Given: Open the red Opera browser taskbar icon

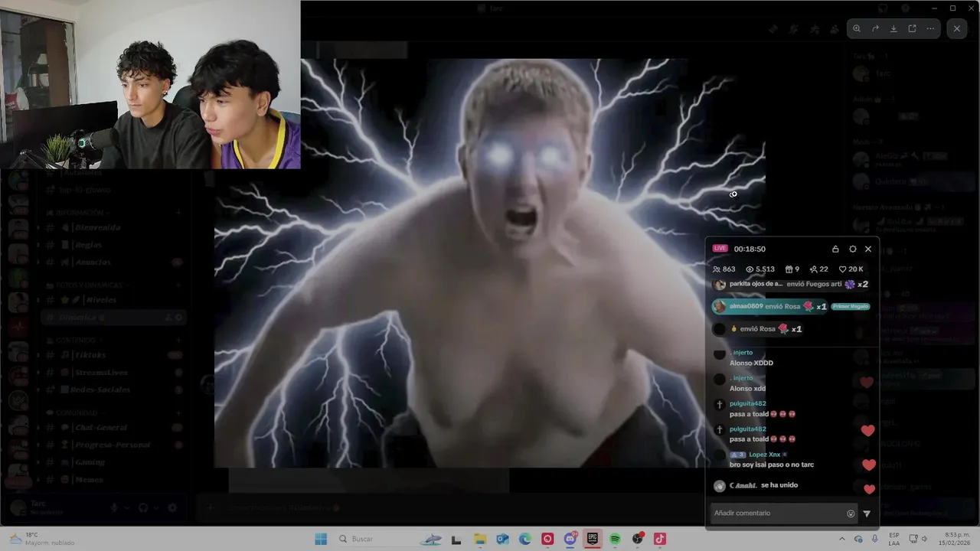Looking at the screenshot, I should point(547,539).
